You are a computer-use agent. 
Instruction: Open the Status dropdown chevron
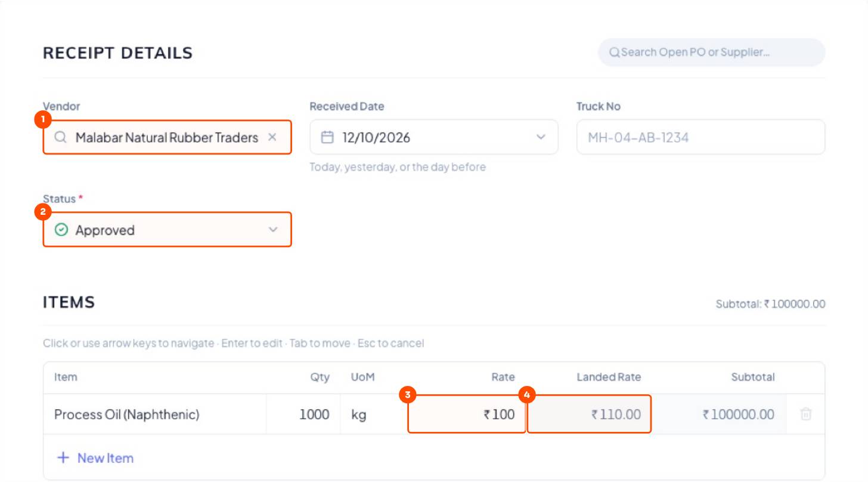[x=273, y=230]
